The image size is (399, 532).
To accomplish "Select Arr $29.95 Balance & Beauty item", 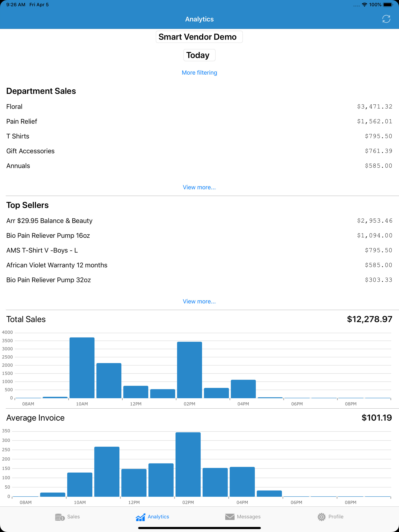I will point(199,221).
